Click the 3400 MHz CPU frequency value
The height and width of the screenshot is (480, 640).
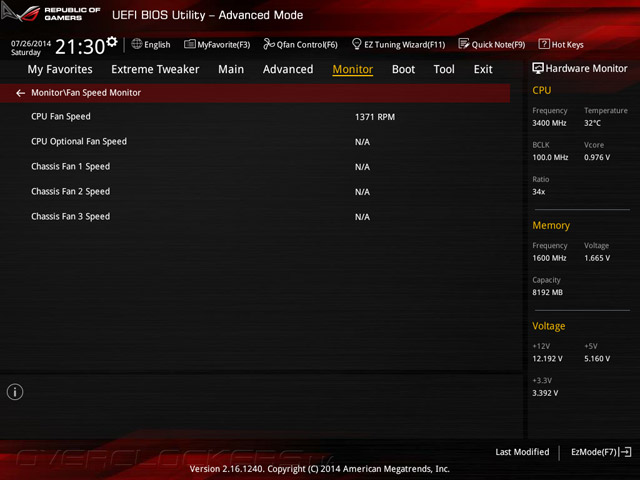[549, 123]
